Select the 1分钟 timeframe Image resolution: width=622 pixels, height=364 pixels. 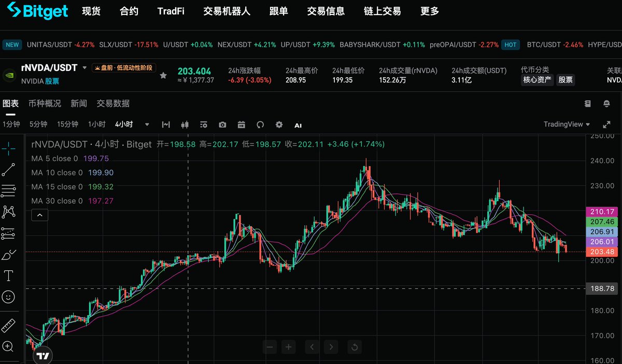[11, 124]
